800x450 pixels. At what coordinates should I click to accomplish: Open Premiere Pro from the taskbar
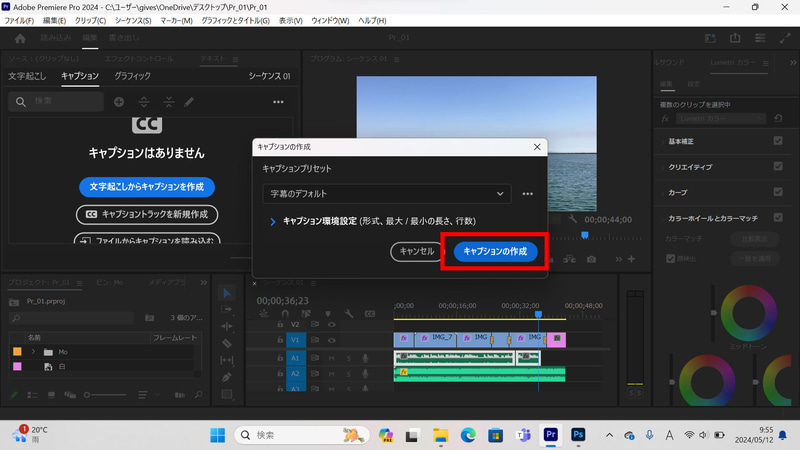point(551,435)
